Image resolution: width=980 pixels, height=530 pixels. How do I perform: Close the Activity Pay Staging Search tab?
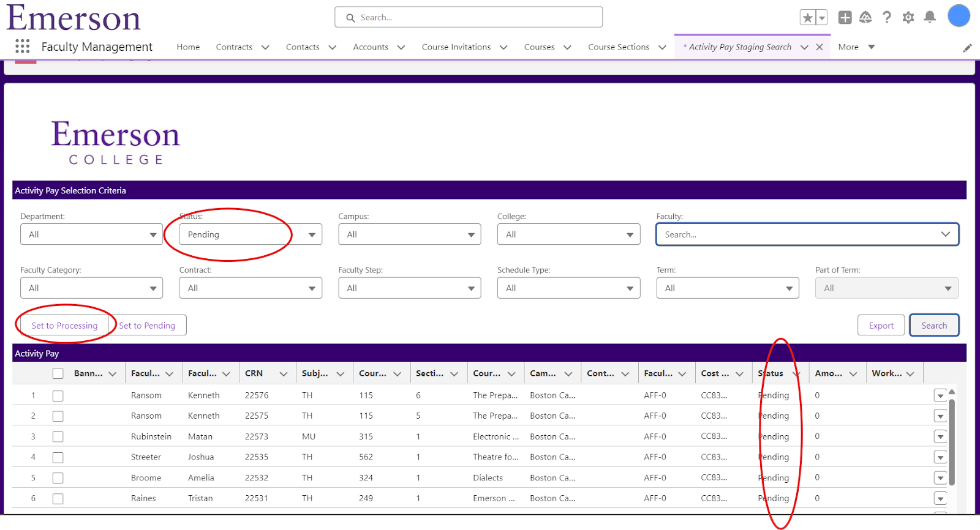(820, 47)
